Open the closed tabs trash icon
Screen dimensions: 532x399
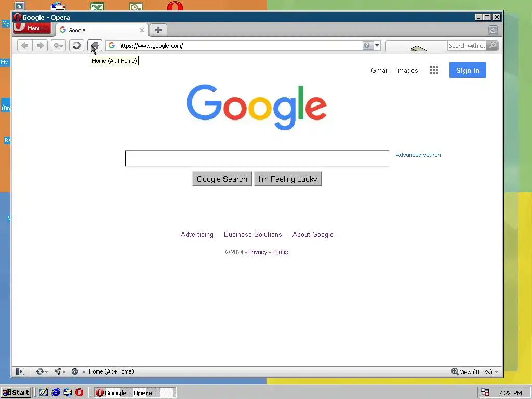[x=493, y=31]
